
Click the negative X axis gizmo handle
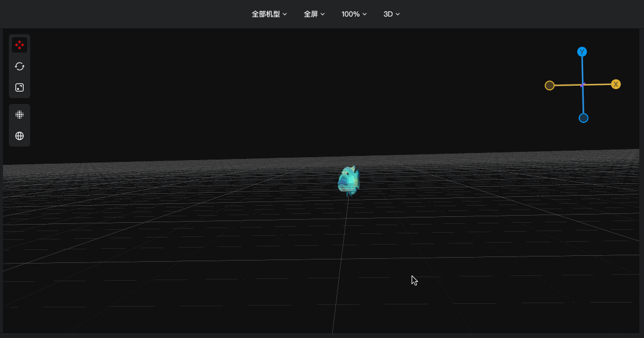pyautogui.click(x=549, y=85)
